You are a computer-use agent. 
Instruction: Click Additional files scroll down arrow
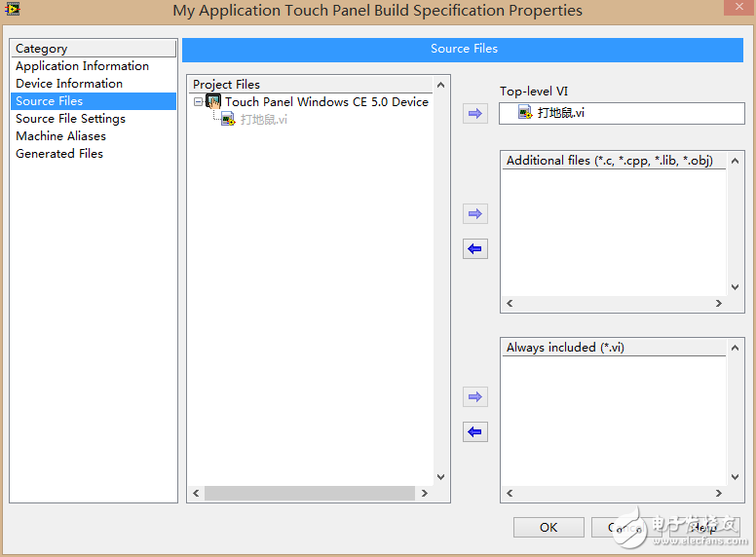pyautogui.click(x=735, y=287)
